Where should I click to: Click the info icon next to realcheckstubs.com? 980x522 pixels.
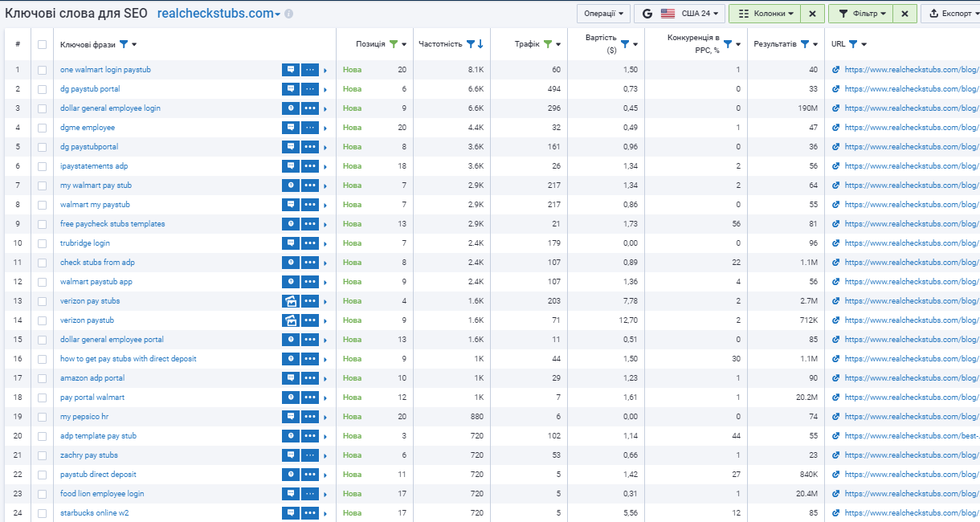tap(289, 14)
